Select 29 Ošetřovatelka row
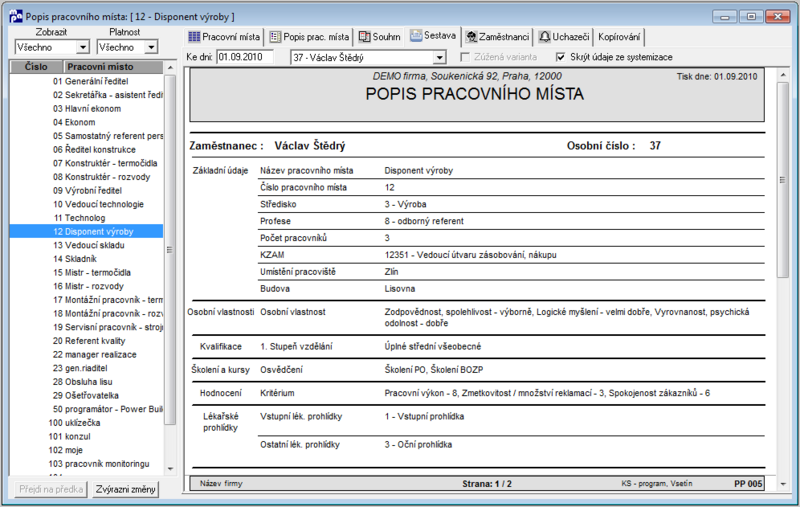Screen dimensions: 800x507 click(87, 396)
